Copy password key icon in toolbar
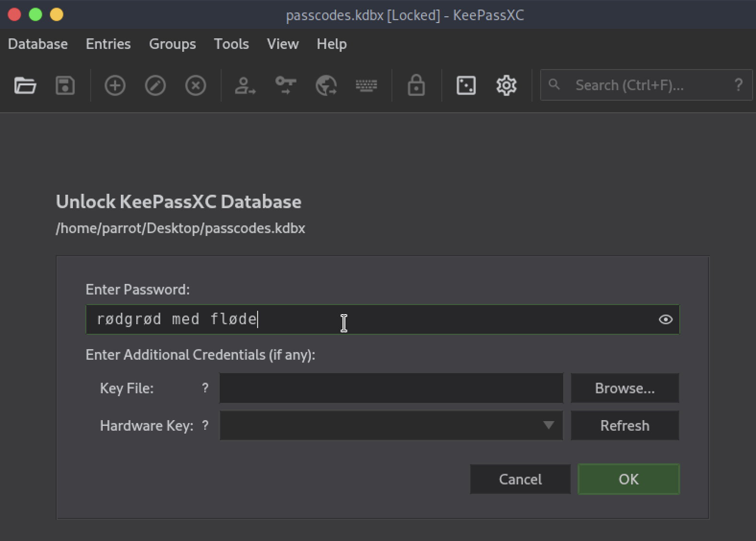 [x=286, y=86]
